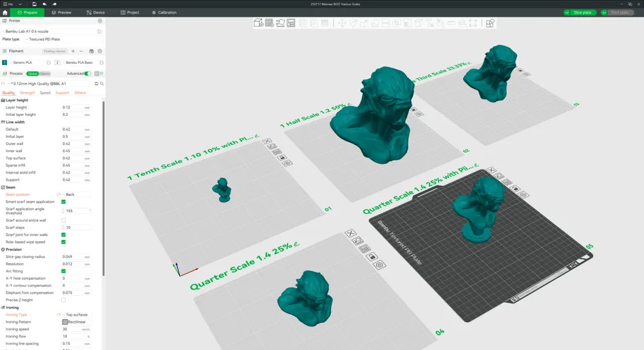Edit the Quarter Scale 1.4 25% plate name

[x=296, y=244]
